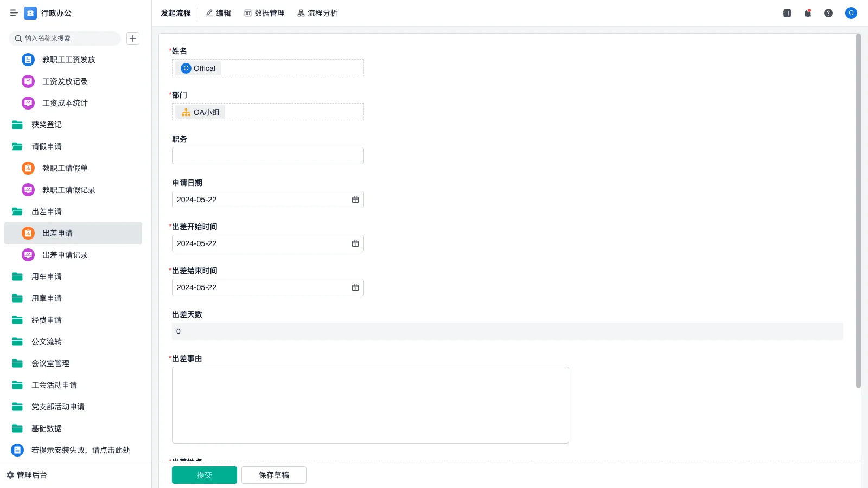Open 出差申请记录 report
The height and width of the screenshot is (488, 868).
(73, 255)
